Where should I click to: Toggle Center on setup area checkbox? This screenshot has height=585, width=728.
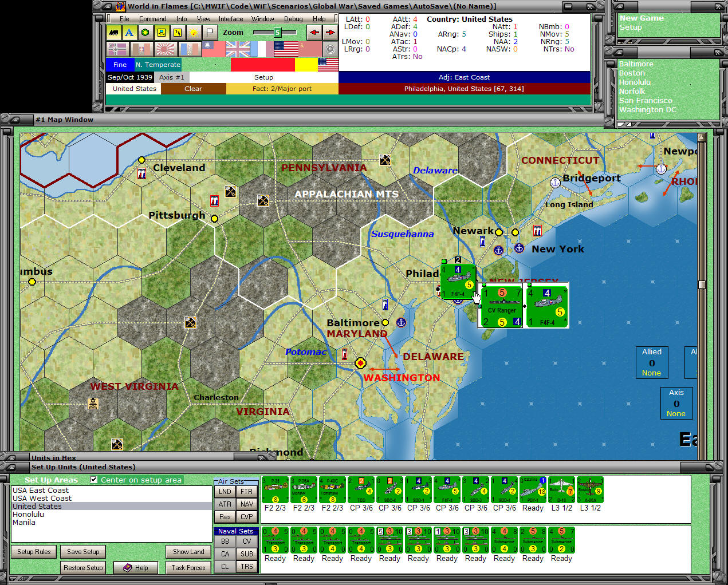click(x=94, y=480)
